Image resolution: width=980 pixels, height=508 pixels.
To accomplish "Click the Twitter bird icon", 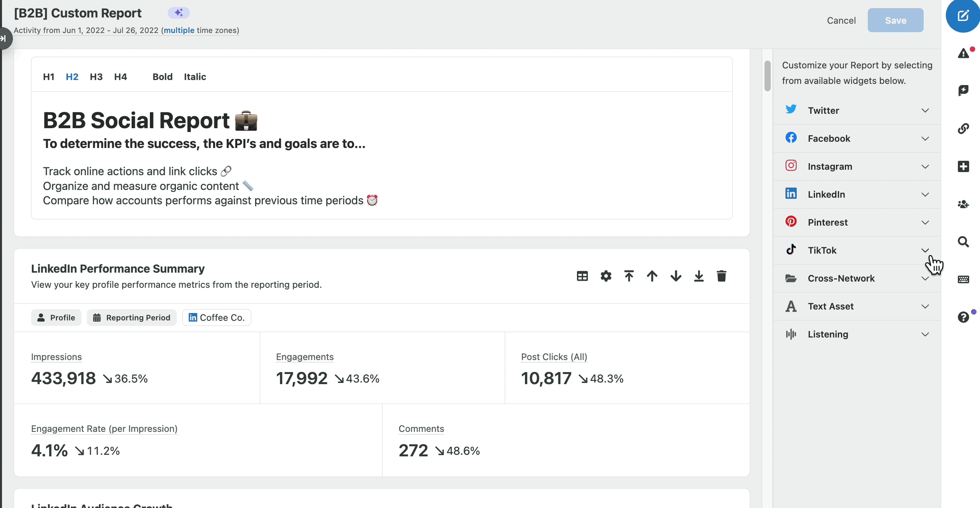I will 791,110.
